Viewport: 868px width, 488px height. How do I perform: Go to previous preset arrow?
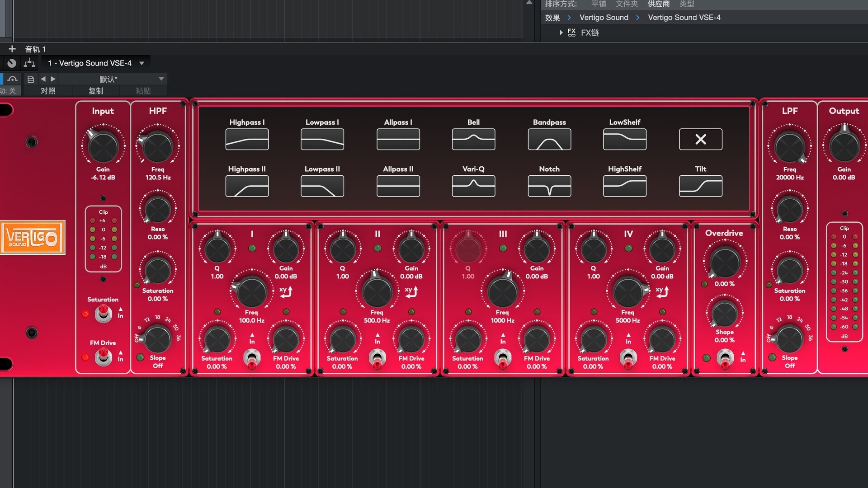pos(43,79)
